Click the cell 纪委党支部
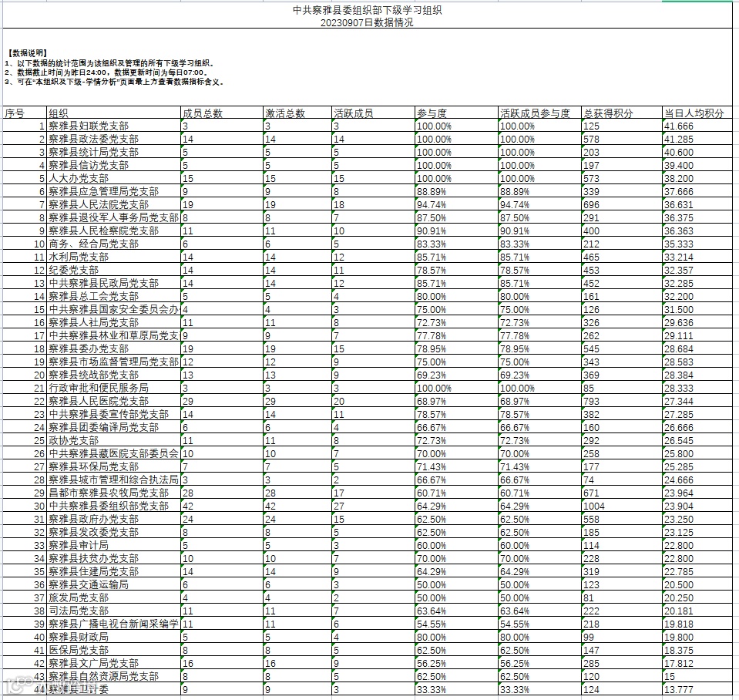This screenshot has width=739, height=700. tap(113, 270)
